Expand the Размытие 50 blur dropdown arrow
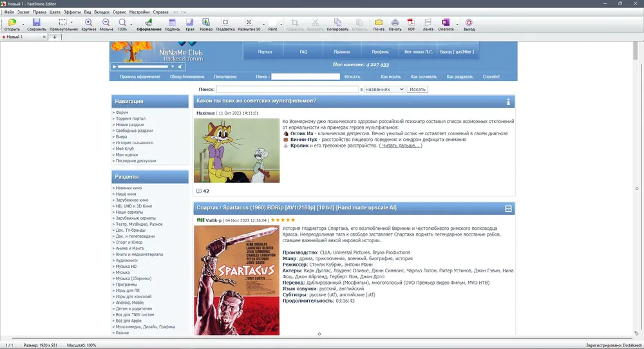644x349 pixels. pos(263,24)
